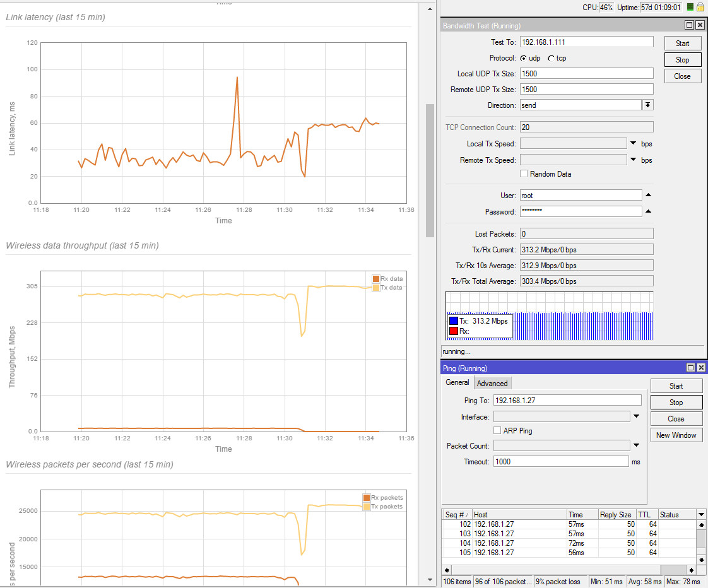Viewport: 708px width, 588px height.
Task: Sort ping results by TTL column
Action: coord(647,514)
